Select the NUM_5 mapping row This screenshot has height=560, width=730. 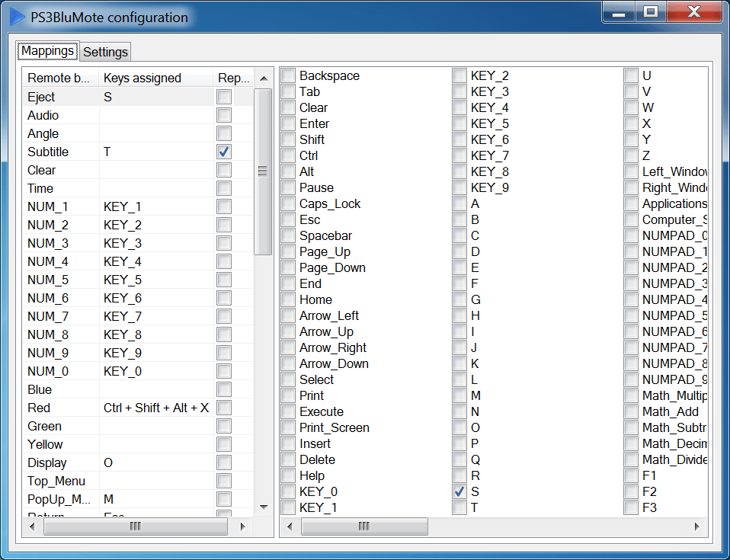[138, 280]
